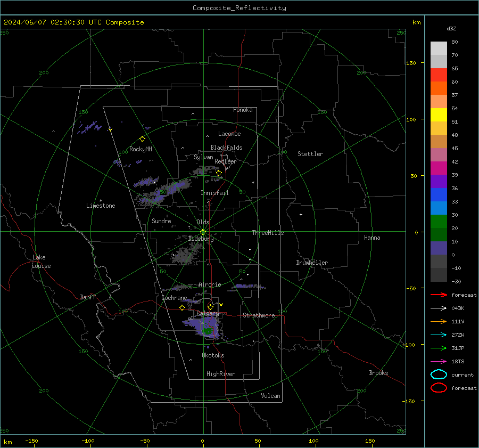Image resolution: width=479 pixels, height=448 pixels.
Task: Click the Blackfalds city label
Action: pyautogui.click(x=226, y=148)
